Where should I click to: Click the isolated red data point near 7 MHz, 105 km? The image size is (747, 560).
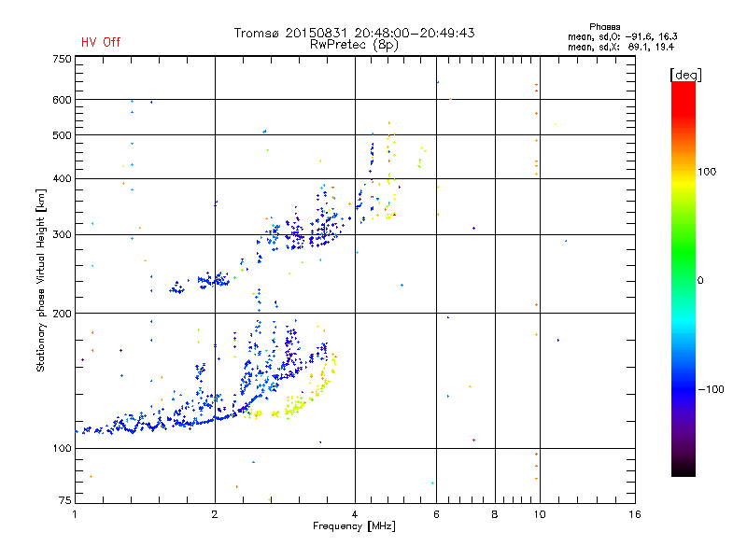pyautogui.click(x=473, y=440)
